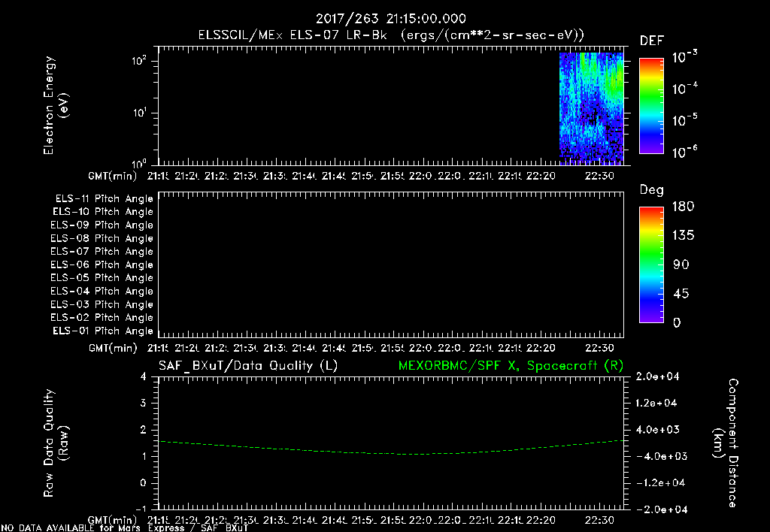770x532 pixels.
Task: Click the DEF color bar label
Action: pyautogui.click(x=652, y=41)
